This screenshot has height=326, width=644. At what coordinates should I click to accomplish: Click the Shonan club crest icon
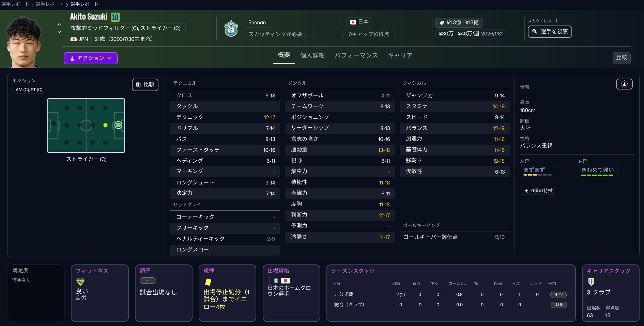[231, 29]
